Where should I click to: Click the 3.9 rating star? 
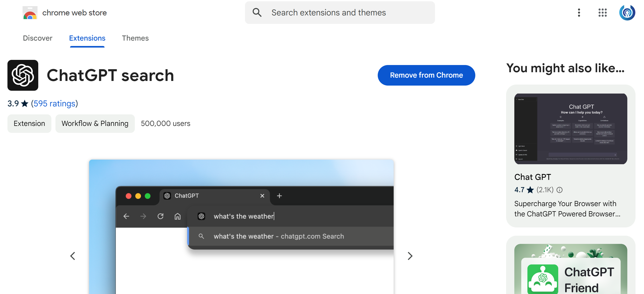click(x=25, y=104)
